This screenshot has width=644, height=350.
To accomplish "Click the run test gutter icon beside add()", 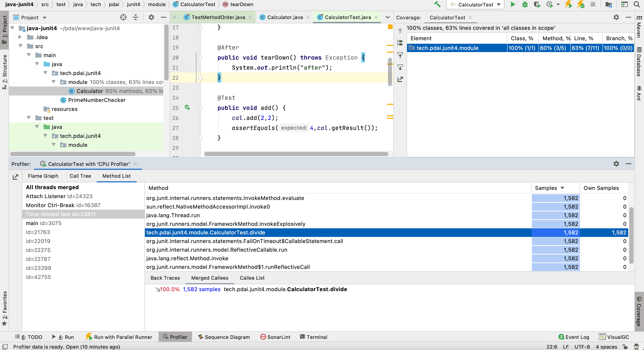I will 187,108.
